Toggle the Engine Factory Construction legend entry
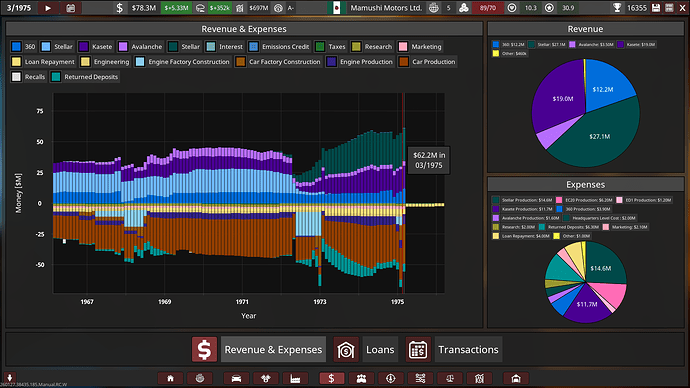This screenshot has height=388, width=690. tap(183, 62)
